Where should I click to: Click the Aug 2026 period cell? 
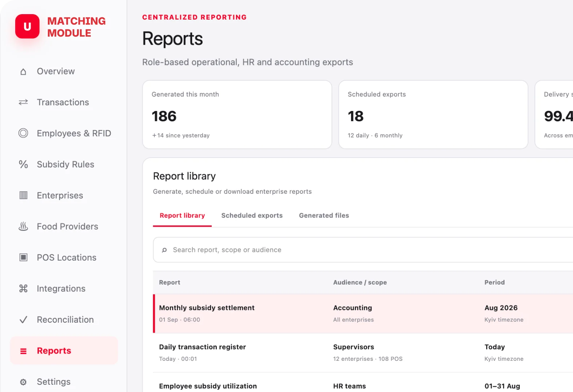pyautogui.click(x=501, y=308)
